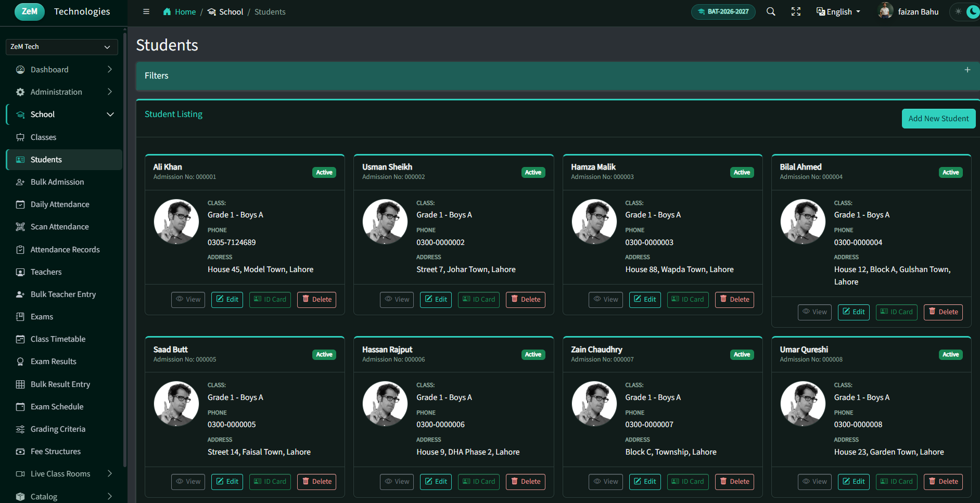Click eye icon on Hamza Malik's View
This screenshot has width=980, height=503.
[x=597, y=299]
